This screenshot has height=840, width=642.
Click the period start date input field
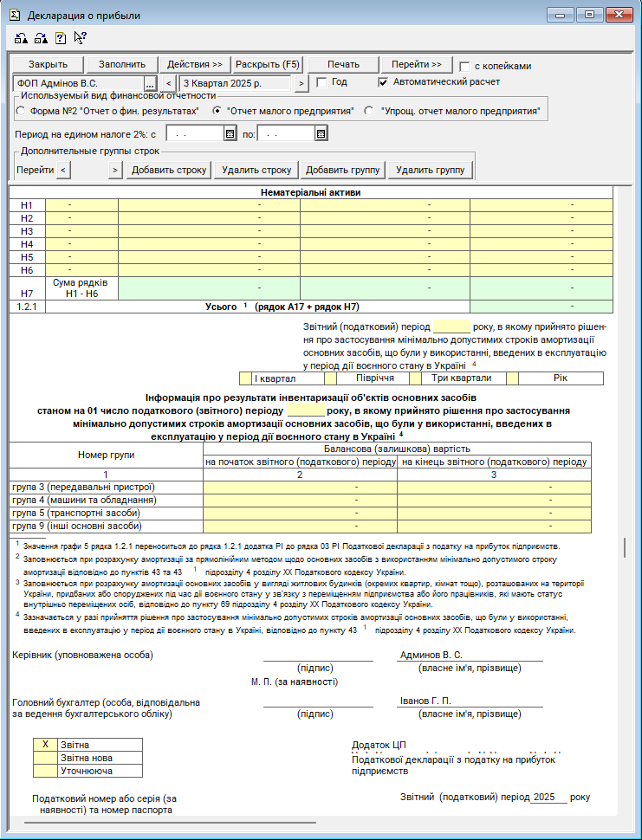pyautogui.click(x=195, y=134)
